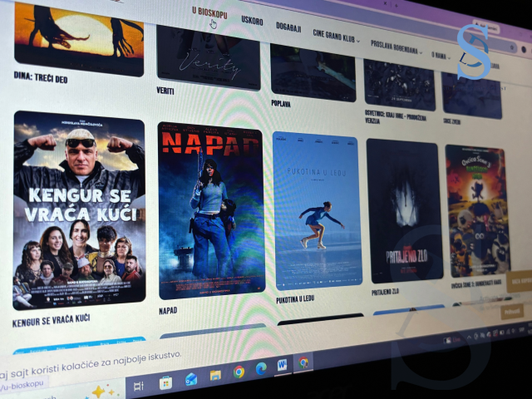Screen dimensions: 532x399
Task: Select the Poplava movie poster
Action: [313, 72]
